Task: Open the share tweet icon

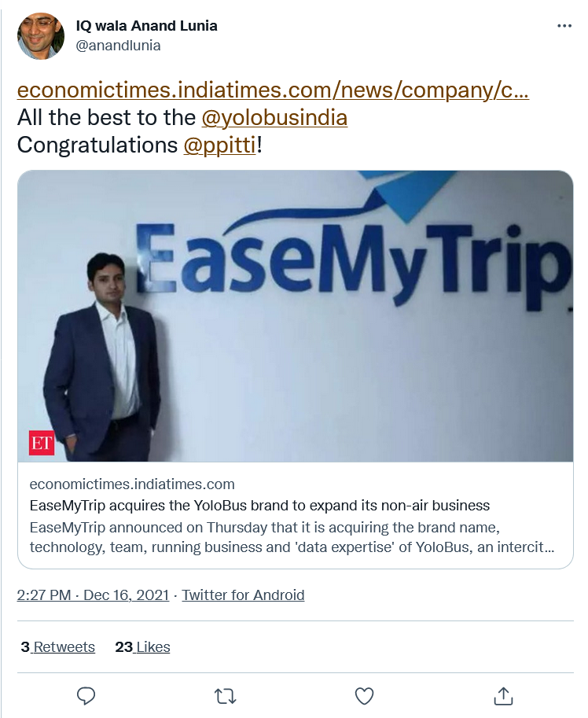Action: [503, 696]
